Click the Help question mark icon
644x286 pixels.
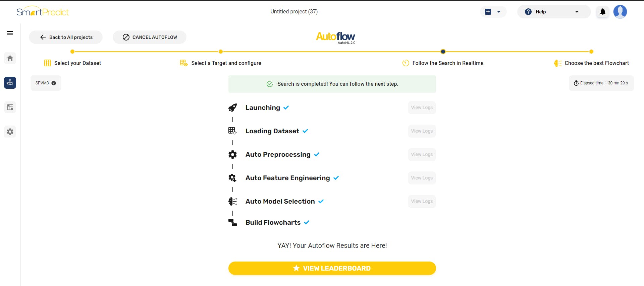pyautogui.click(x=528, y=12)
